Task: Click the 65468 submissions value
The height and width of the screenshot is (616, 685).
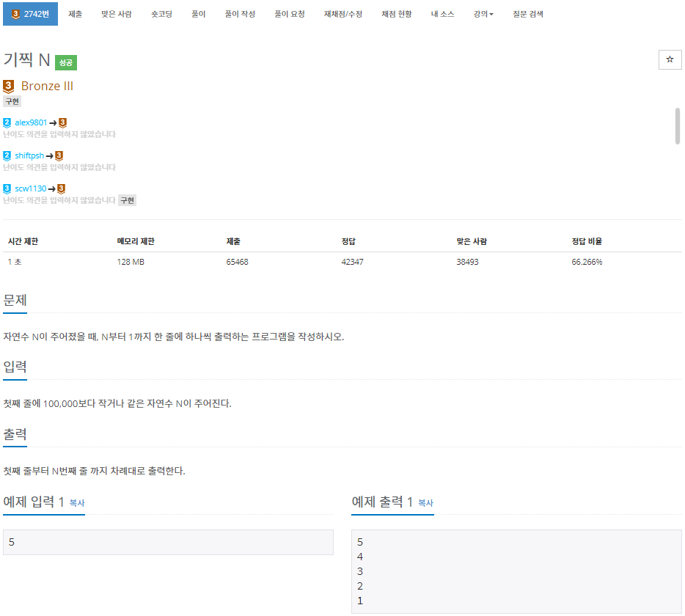Action: 237,262
